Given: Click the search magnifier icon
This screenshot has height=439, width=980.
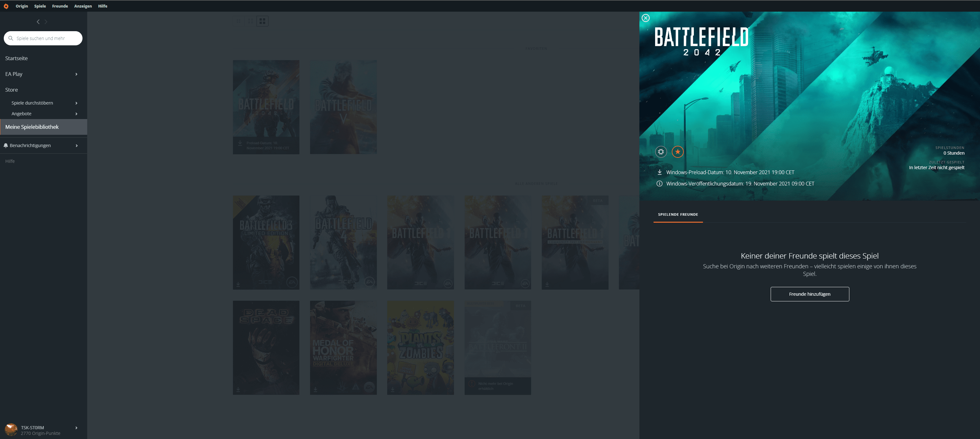Looking at the screenshot, I should (x=11, y=38).
